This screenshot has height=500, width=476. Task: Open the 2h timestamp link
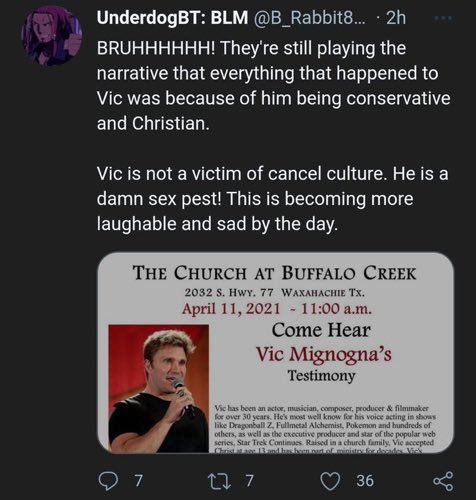(x=396, y=17)
